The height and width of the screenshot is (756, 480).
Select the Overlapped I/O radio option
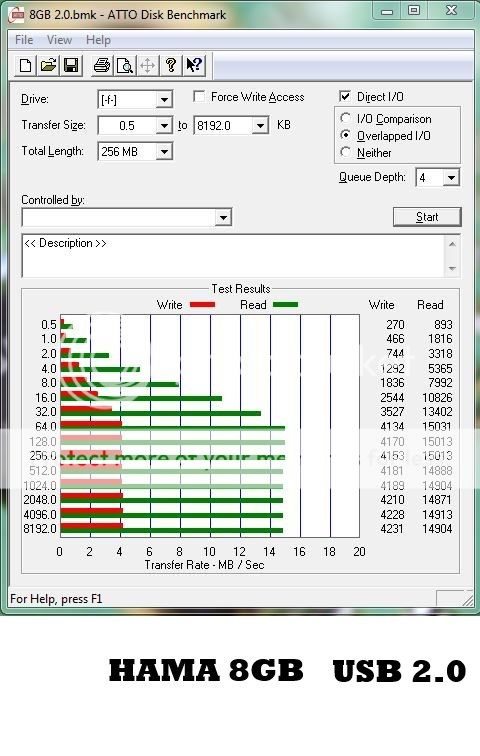345,135
